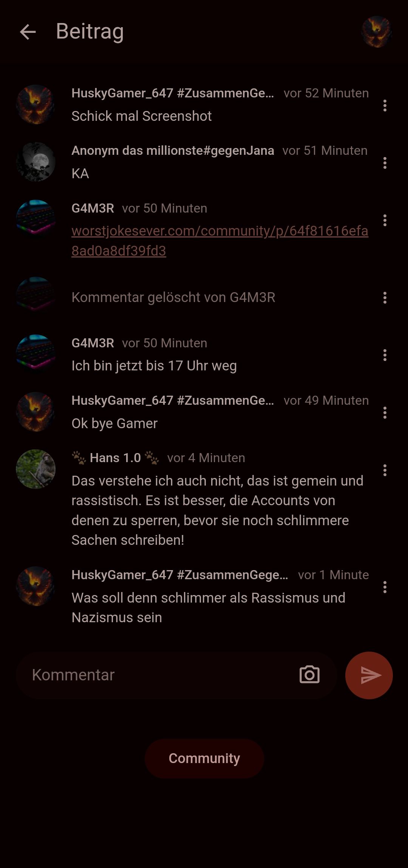Tap the camera icon in comment field
The width and height of the screenshot is (408, 868).
309,675
